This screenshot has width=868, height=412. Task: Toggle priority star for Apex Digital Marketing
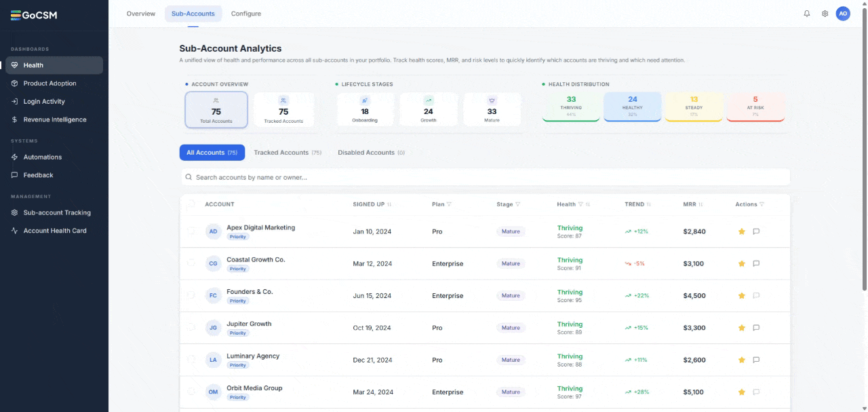point(742,231)
